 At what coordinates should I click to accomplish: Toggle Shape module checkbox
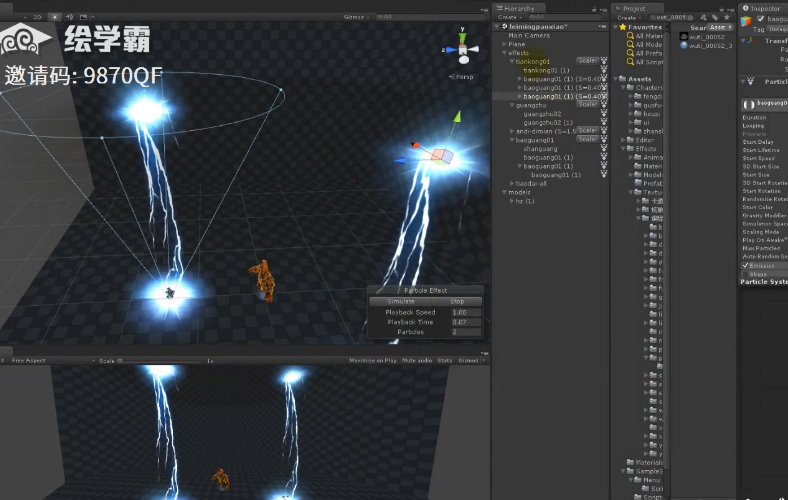(745, 274)
